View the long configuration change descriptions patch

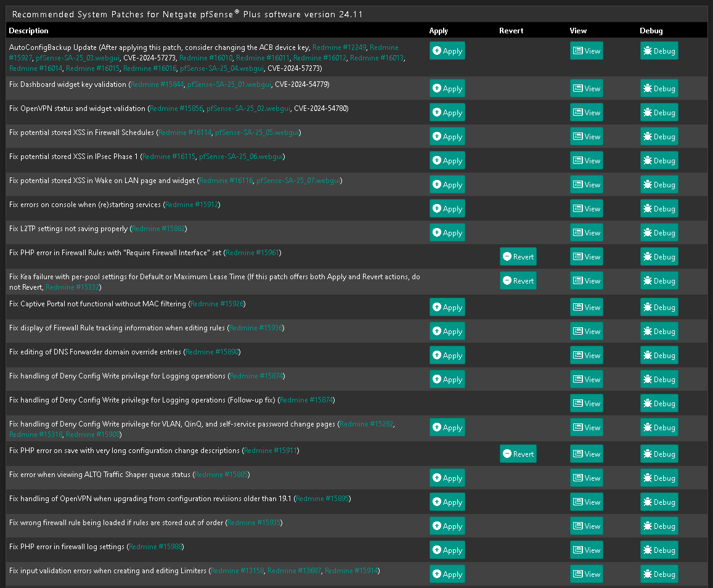tap(587, 454)
